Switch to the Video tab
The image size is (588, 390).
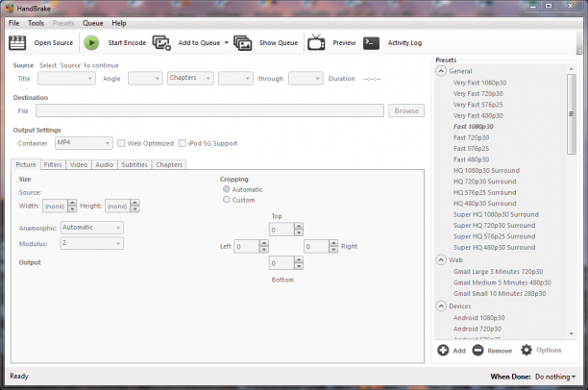(79, 164)
